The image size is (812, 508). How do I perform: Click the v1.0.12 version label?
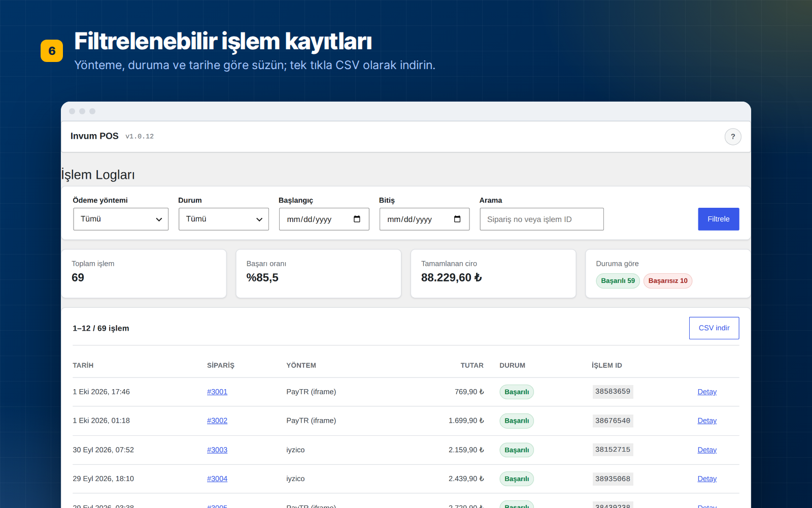pos(140,137)
